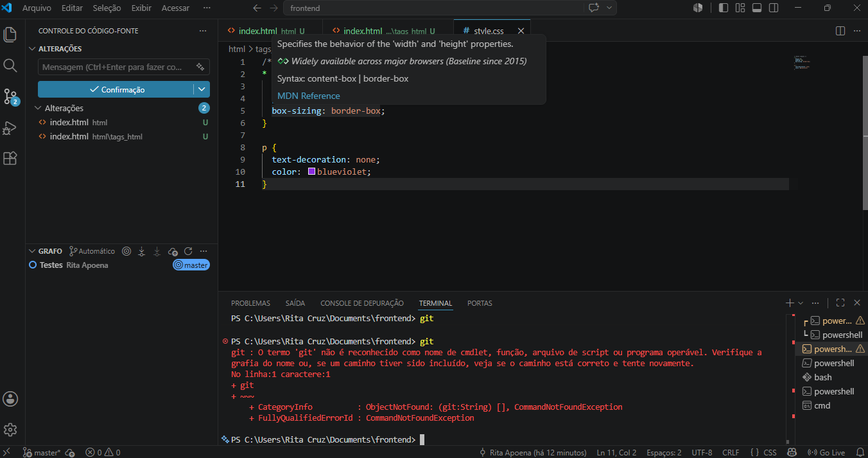
Task: Open the Run and Debug view
Action: tap(10, 128)
